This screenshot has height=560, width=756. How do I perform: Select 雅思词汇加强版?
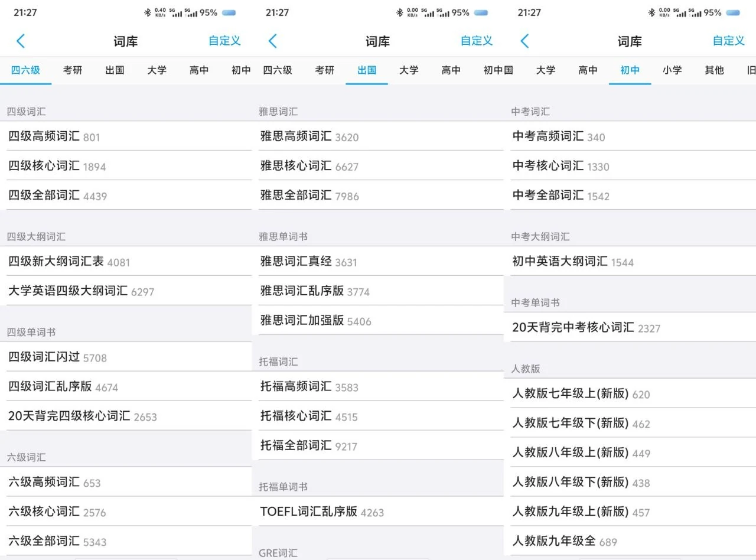pyautogui.click(x=378, y=321)
